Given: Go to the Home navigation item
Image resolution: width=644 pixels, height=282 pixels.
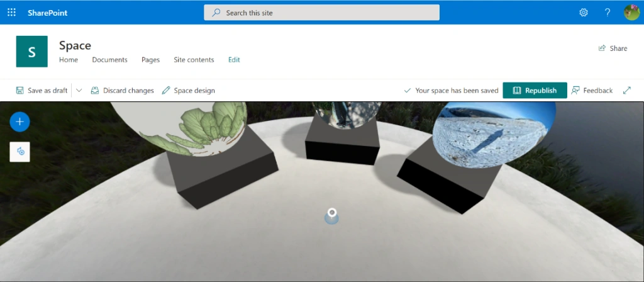Looking at the screenshot, I should point(69,60).
